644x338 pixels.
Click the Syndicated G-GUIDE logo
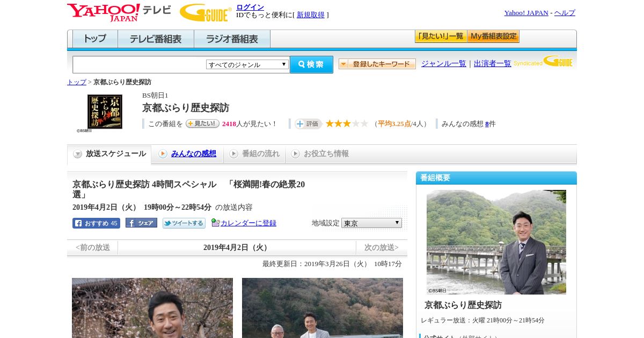coord(543,62)
